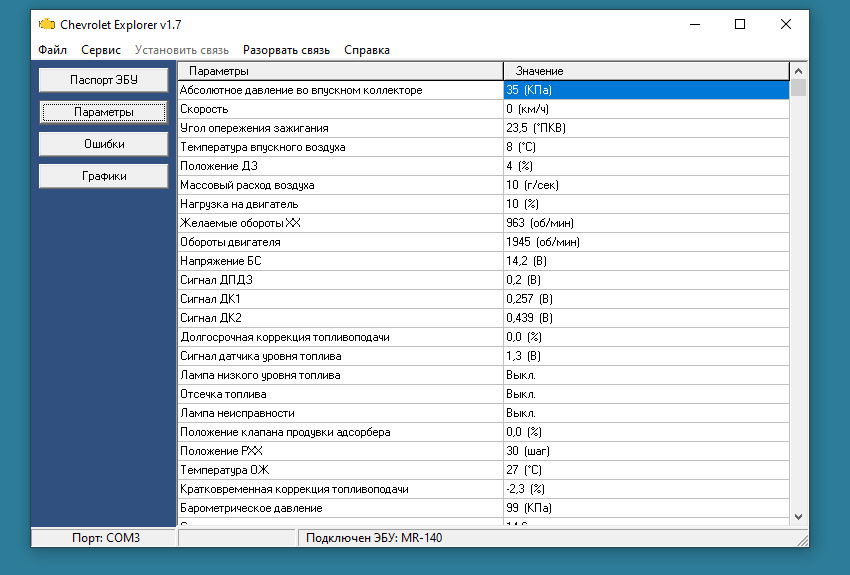Click the value 23,5 (°ПКВ)
This screenshot has width=850, height=575.
click(536, 128)
